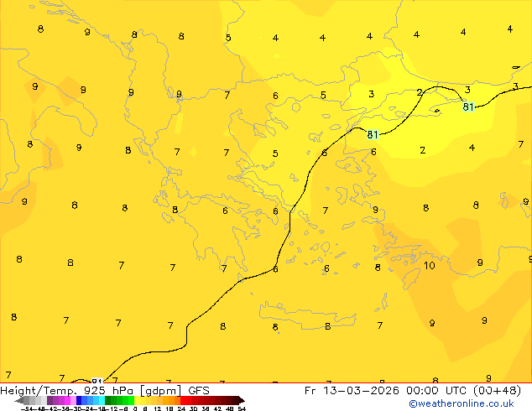
Task: Click the '54' label on the color scale
Action: pos(242,409)
